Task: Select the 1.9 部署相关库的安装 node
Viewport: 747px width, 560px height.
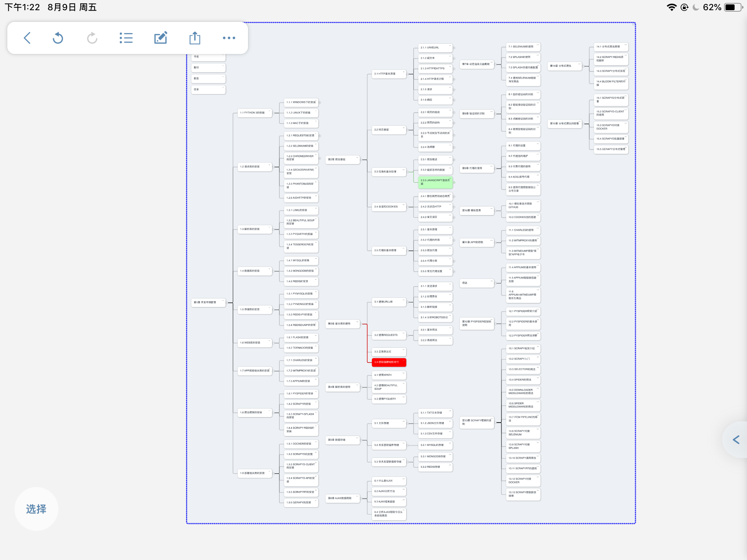Action: pyautogui.click(x=255, y=474)
